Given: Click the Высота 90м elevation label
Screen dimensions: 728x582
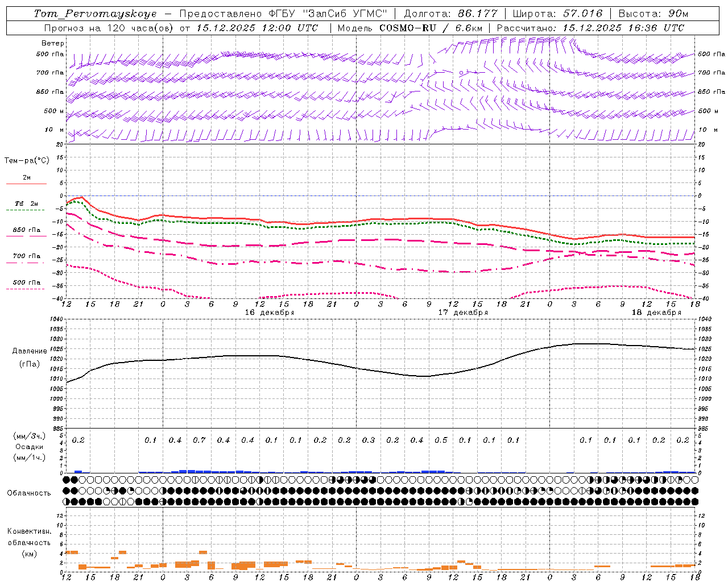Looking at the screenshot, I should tap(653, 14).
